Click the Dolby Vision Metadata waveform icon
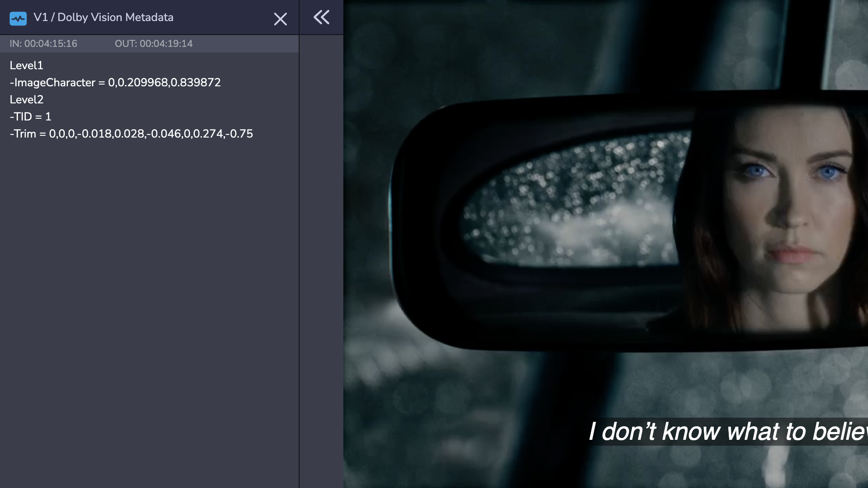The width and height of the screenshot is (868, 488). coord(18,18)
